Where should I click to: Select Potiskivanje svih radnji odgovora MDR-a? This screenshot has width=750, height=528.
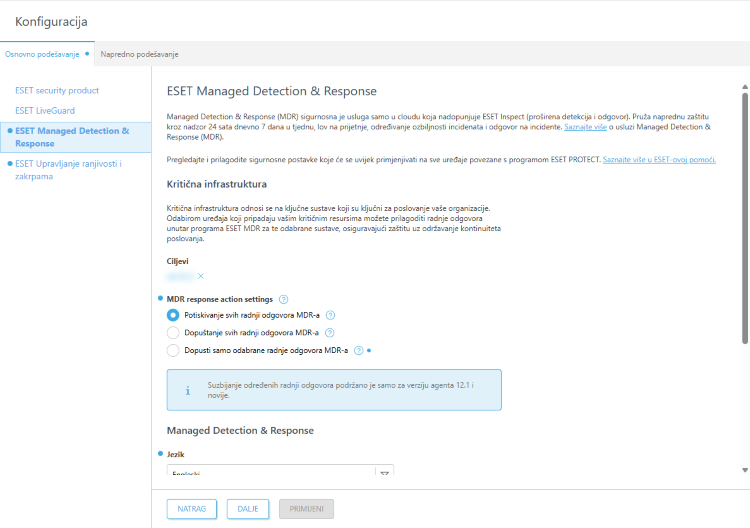[x=173, y=315]
